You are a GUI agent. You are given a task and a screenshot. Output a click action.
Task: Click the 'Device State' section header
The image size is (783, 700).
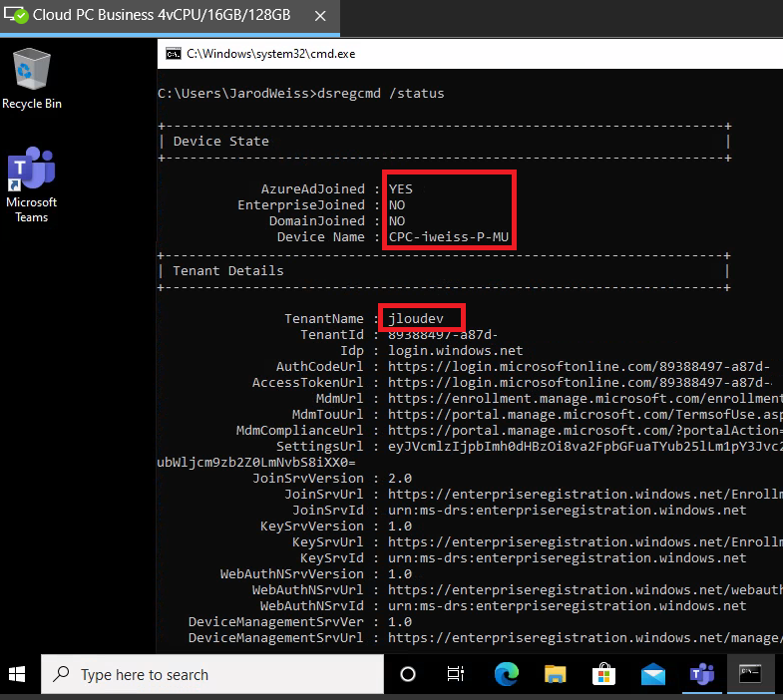click(x=221, y=142)
